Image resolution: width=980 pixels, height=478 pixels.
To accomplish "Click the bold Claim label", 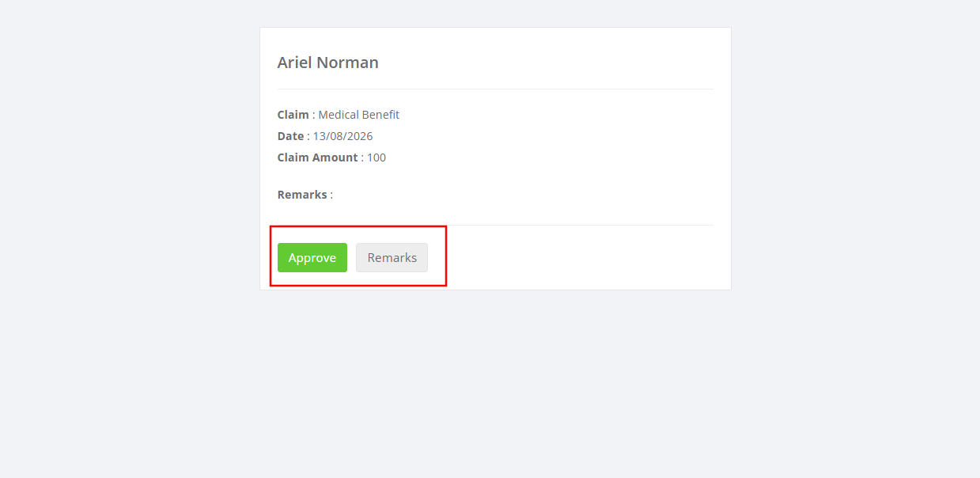I will (x=293, y=115).
